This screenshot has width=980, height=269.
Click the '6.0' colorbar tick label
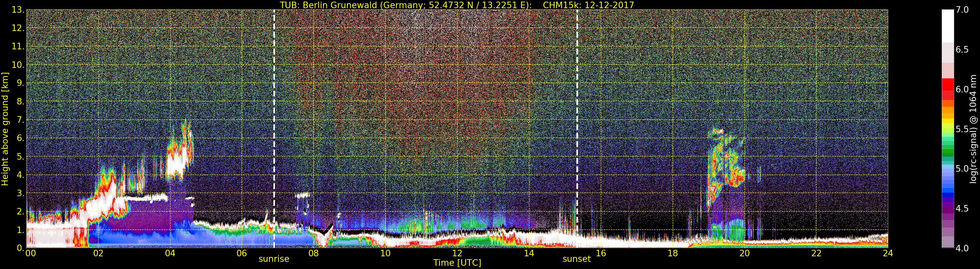click(x=962, y=89)
